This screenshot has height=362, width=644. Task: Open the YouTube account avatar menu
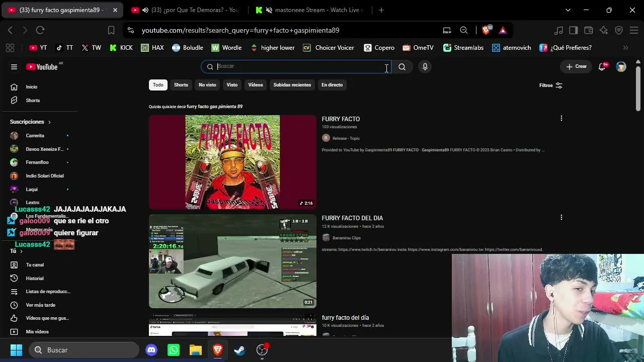(x=621, y=67)
